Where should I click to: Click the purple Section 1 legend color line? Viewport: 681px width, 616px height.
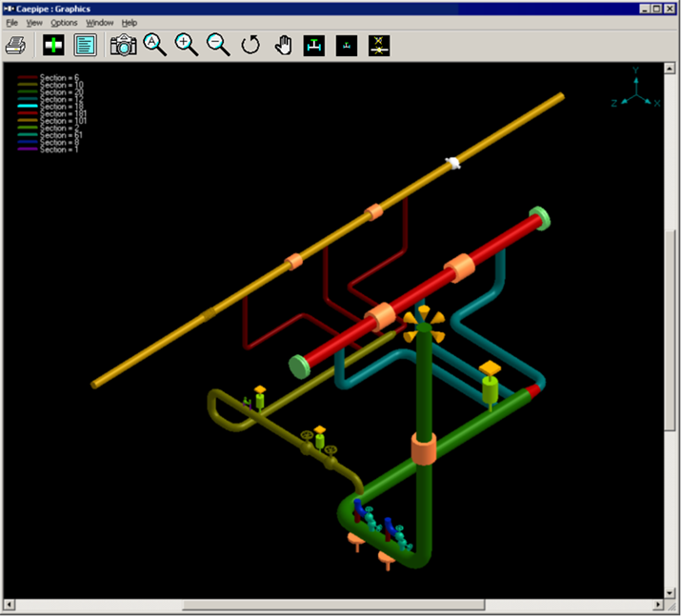[x=28, y=149]
